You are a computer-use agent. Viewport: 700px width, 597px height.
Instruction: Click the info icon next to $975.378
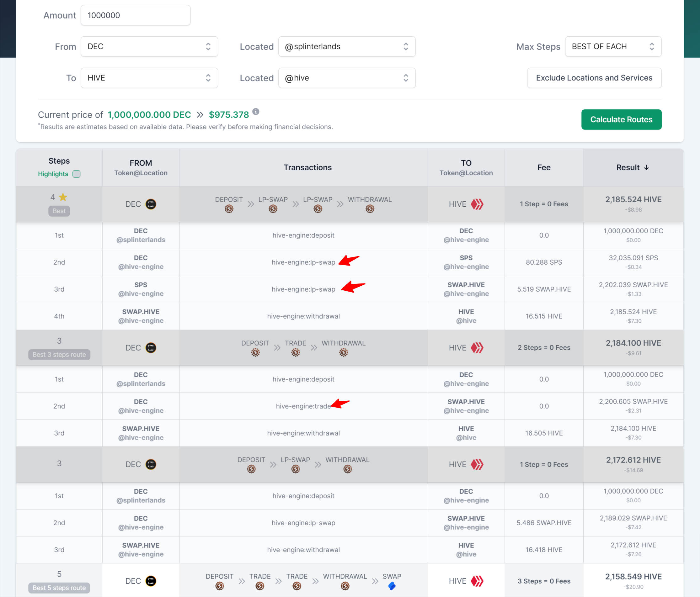256,111
